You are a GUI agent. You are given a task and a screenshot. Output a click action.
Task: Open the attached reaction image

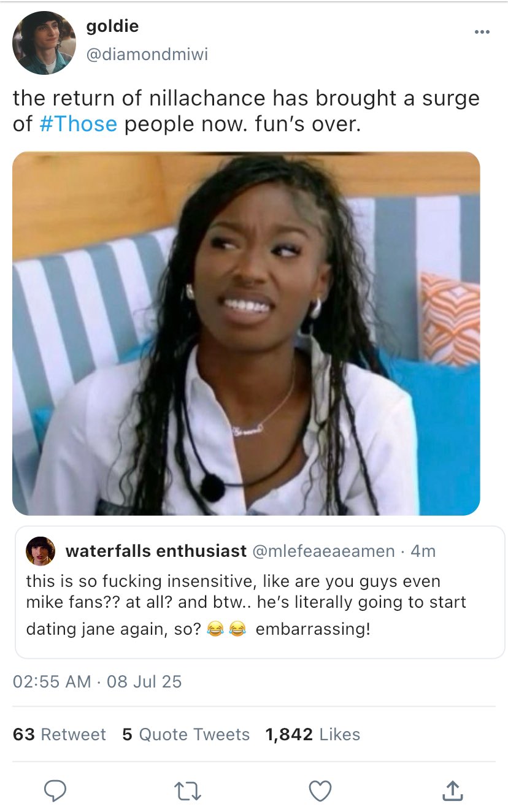[246, 333]
